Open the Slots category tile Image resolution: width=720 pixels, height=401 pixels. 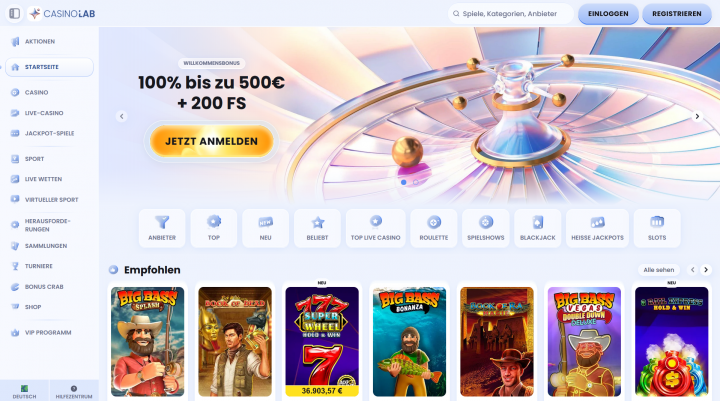coord(657,228)
